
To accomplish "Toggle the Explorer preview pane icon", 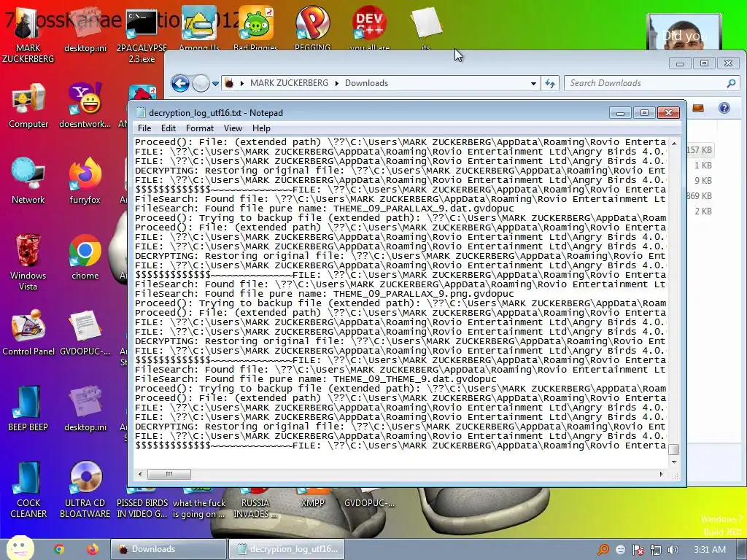I will tap(698, 108).
